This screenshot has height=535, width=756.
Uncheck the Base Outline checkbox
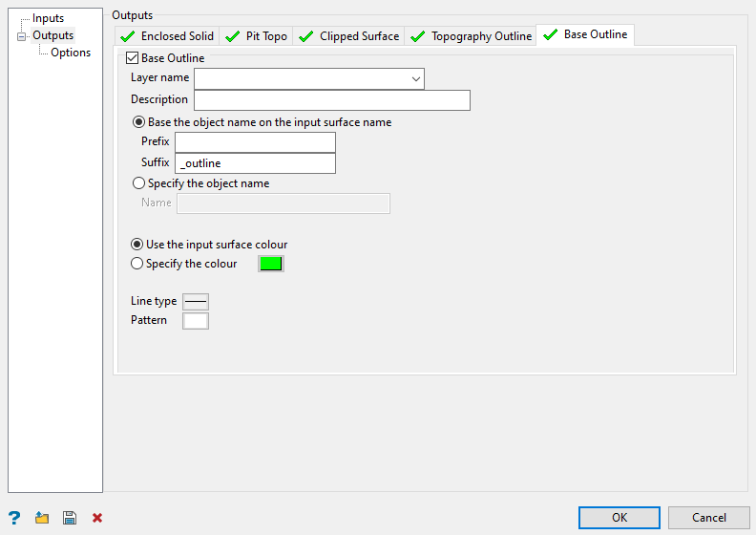(x=133, y=59)
